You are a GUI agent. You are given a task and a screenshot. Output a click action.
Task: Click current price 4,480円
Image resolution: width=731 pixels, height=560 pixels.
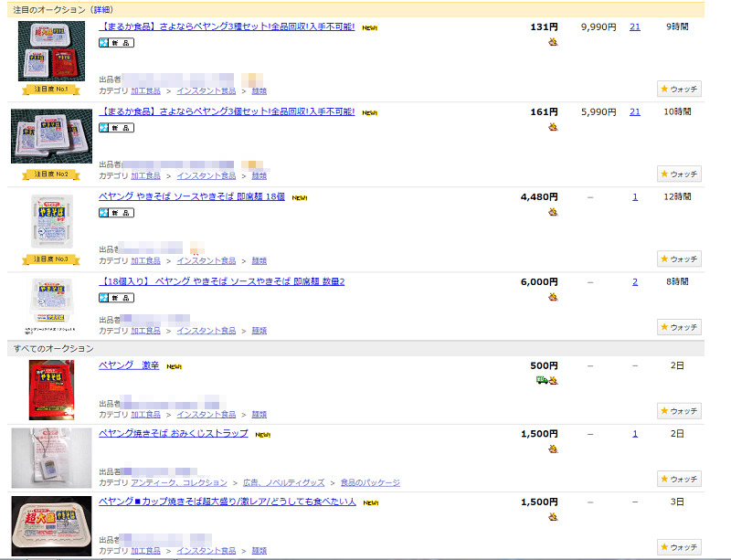(539, 196)
